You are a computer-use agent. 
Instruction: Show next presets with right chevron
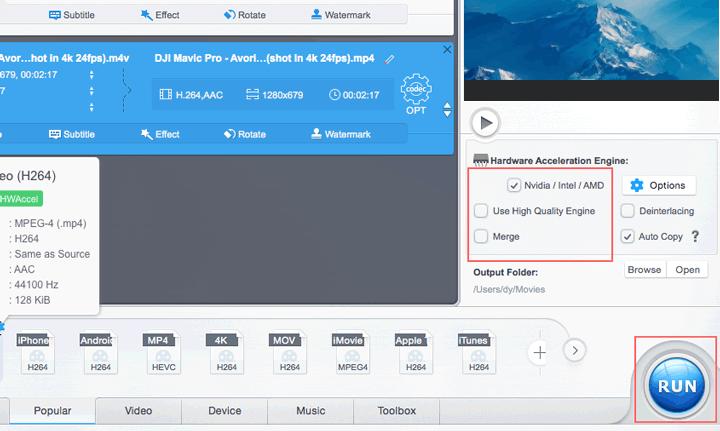[x=575, y=351]
